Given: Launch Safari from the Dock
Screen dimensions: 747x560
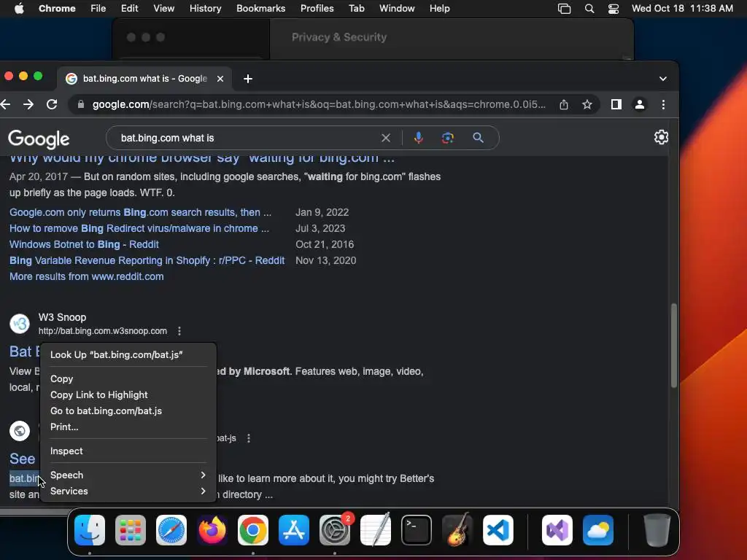Looking at the screenshot, I should point(171,530).
